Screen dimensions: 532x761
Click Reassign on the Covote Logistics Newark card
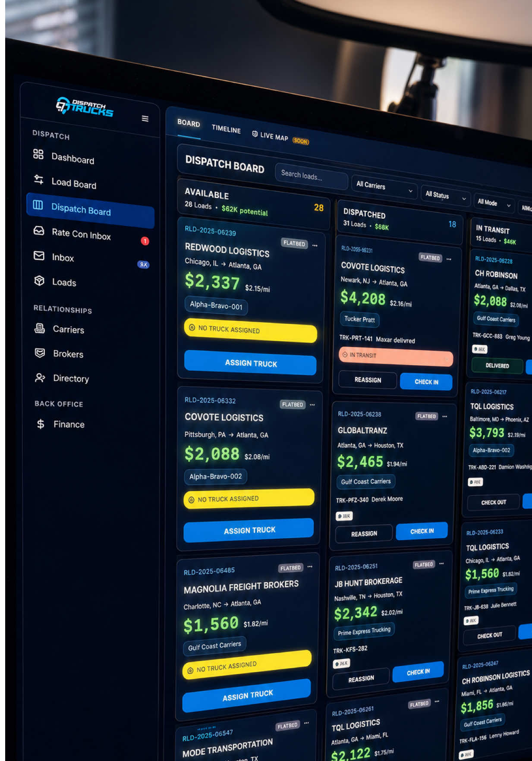tap(368, 380)
